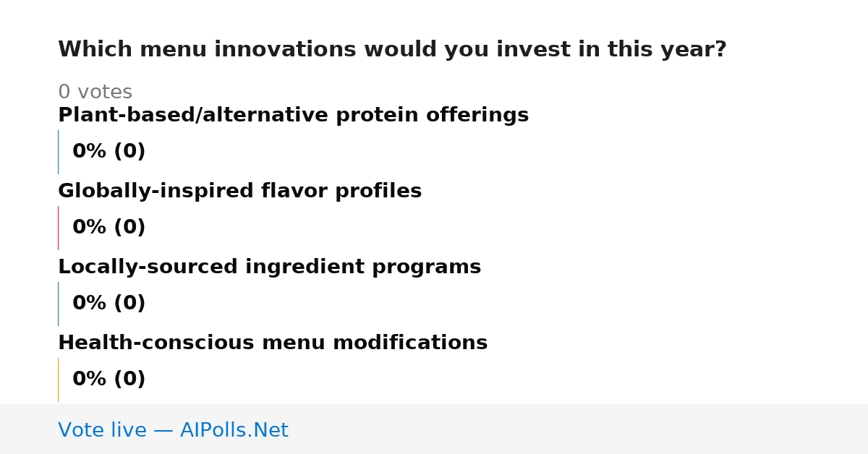Click the words Vote live in footer
868x454 pixels.
click(102, 430)
